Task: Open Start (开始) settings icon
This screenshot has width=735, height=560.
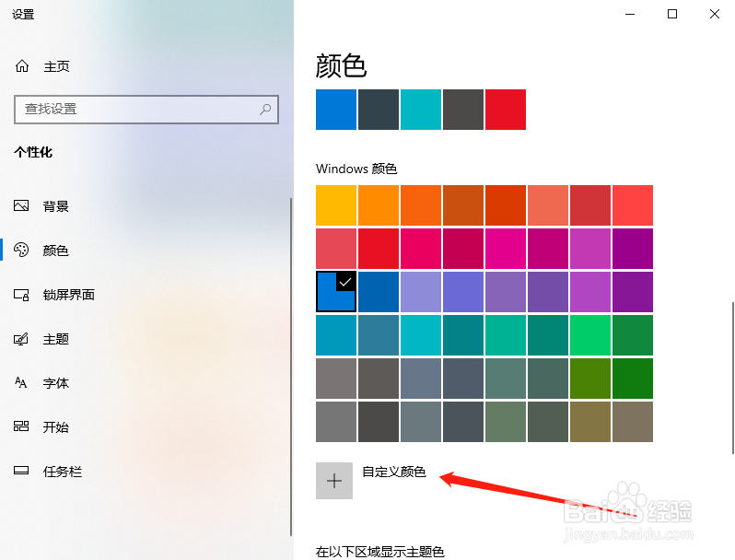Action: pos(22,427)
